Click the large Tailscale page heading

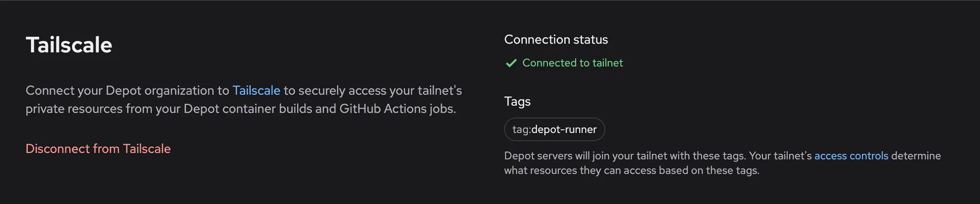coord(69,45)
